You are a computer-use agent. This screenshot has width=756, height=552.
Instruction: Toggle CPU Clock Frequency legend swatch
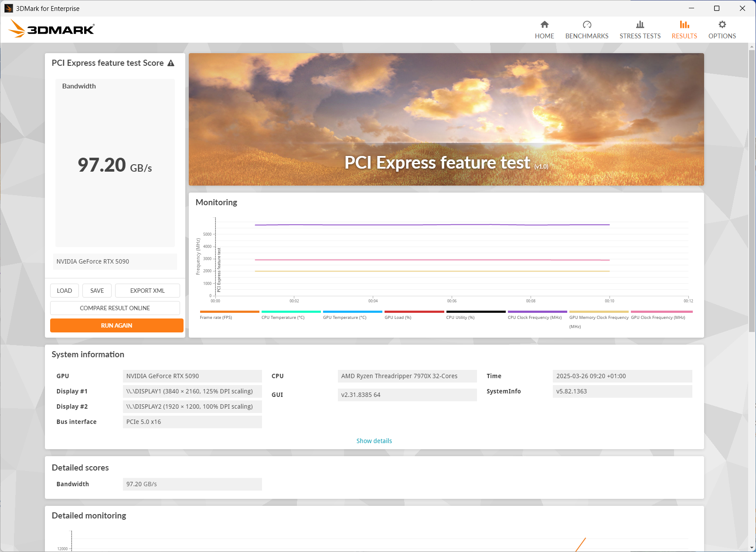pyautogui.click(x=538, y=312)
